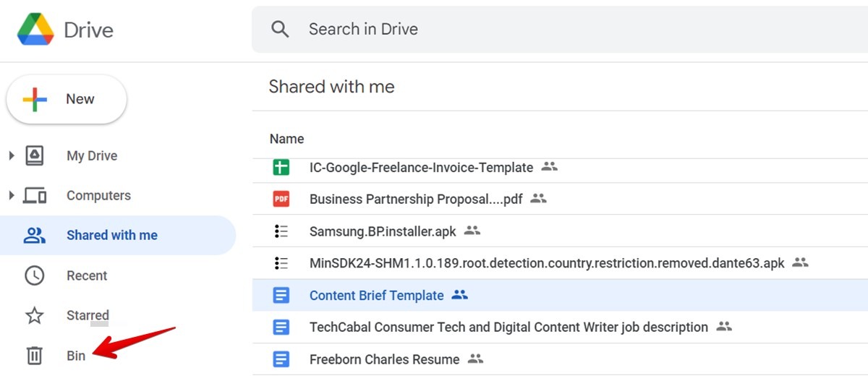Click the Shared with me page heading
This screenshot has width=868, height=381.
[x=331, y=87]
